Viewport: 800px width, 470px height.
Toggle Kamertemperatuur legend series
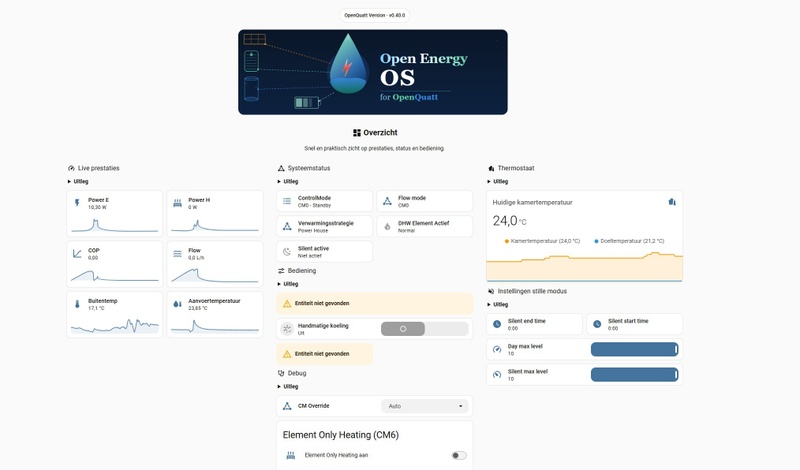(542, 241)
